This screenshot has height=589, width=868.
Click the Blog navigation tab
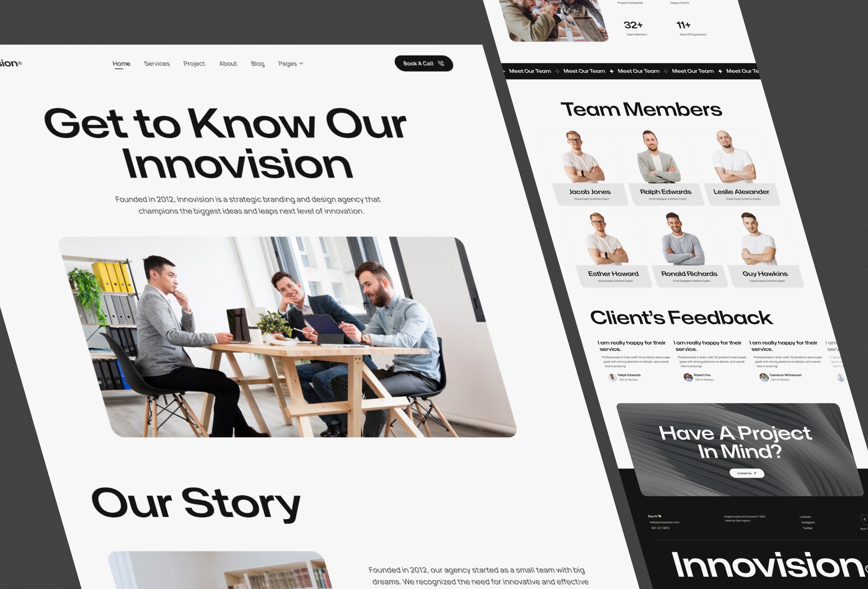click(x=257, y=63)
